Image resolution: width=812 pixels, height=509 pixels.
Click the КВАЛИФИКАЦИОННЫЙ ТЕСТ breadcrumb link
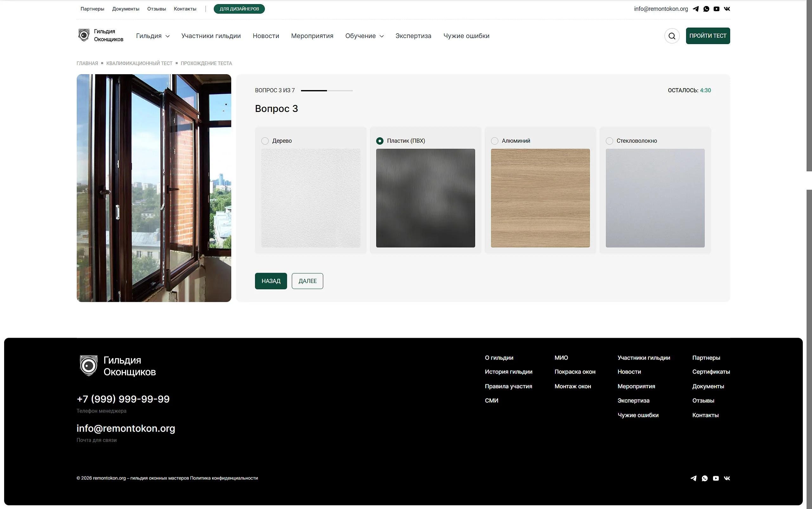[x=139, y=63]
